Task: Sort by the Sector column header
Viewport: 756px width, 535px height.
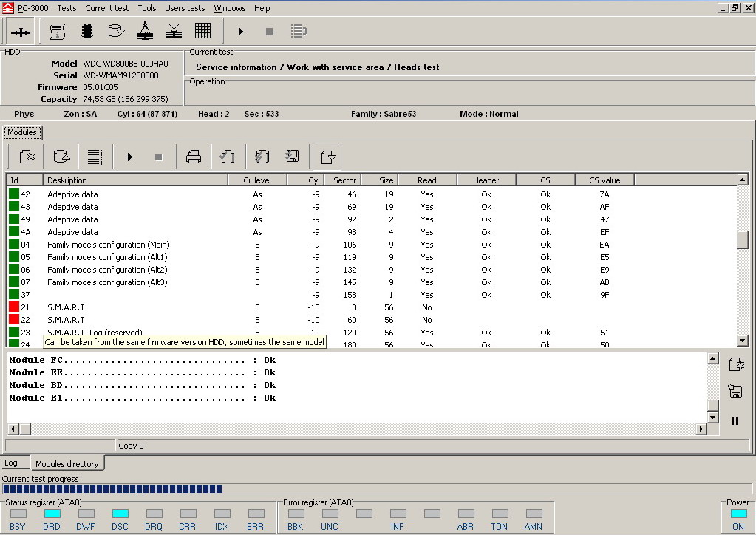Action: pyautogui.click(x=341, y=180)
